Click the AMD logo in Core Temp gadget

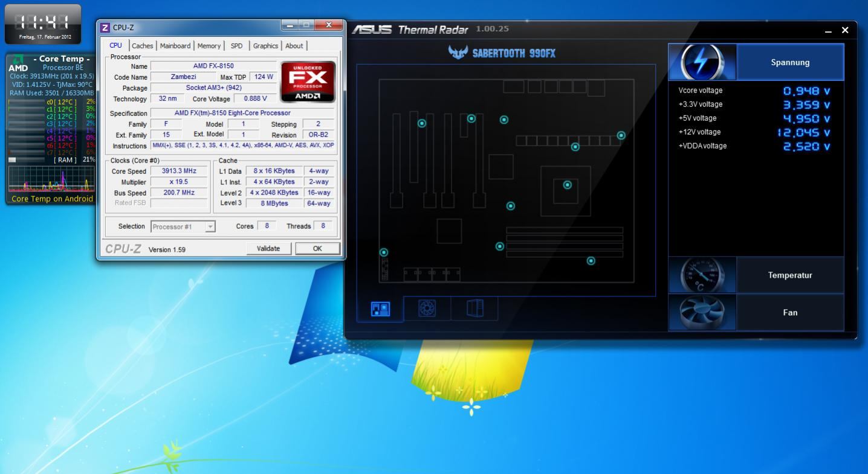18,63
